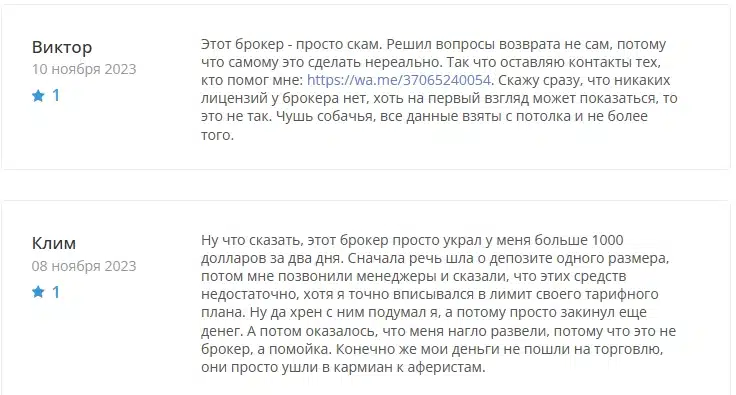Click the word 'того.' ending first review
Screen dimensions: 736x395
tap(217, 135)
